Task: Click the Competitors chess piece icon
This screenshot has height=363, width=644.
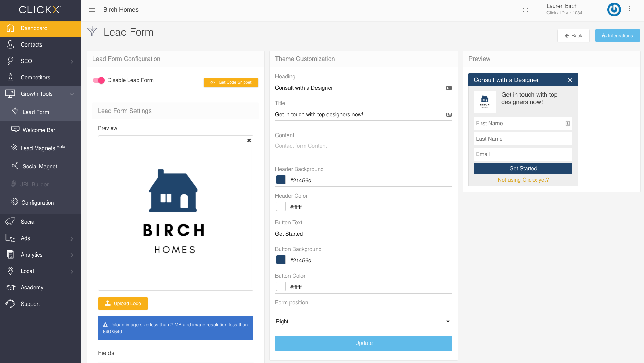Action: tap(10, 77)
